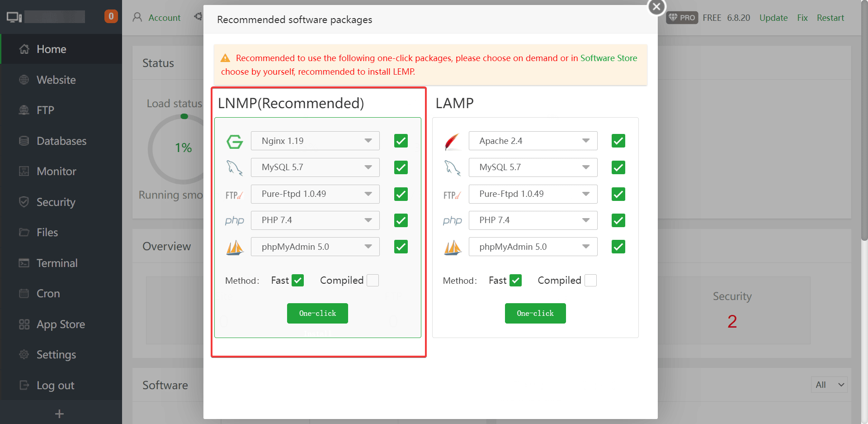
Task: Open App Store in sidebar
Action: click(61, 324)
